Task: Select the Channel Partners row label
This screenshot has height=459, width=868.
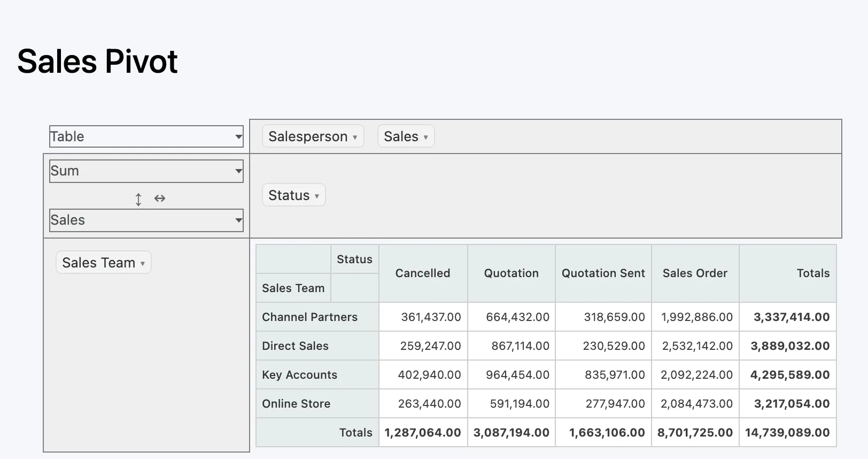Action: (317, 317)
